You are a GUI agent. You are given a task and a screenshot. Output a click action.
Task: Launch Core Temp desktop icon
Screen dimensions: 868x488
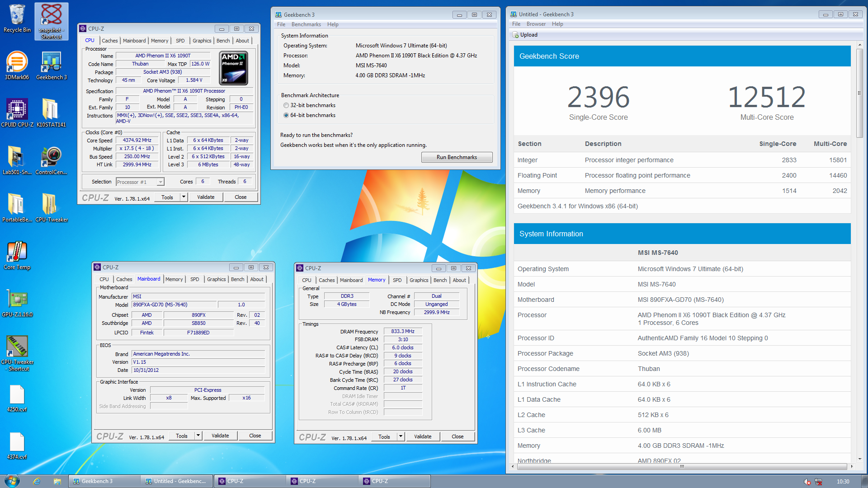17,255
